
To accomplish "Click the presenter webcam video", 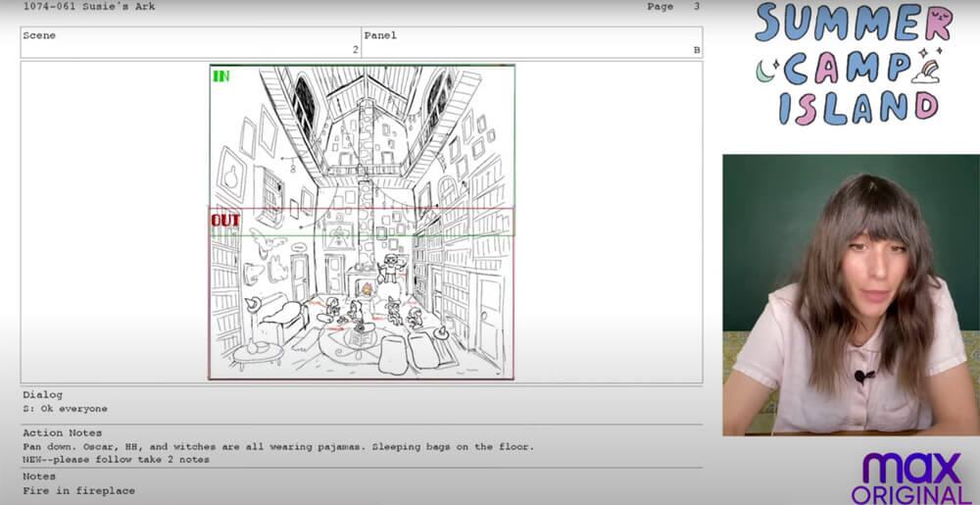I will point(852,295).
